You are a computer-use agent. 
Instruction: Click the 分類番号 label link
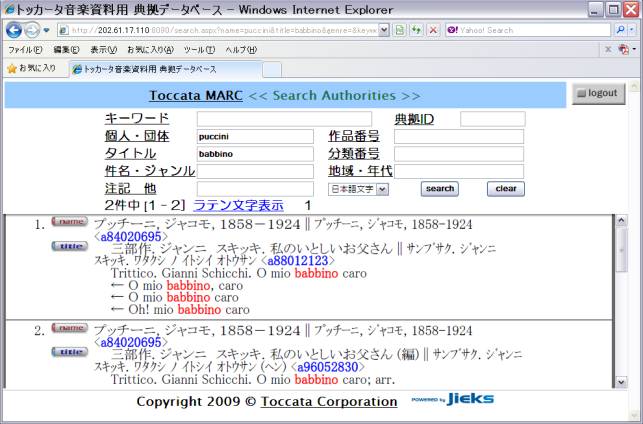click(354, 154)
